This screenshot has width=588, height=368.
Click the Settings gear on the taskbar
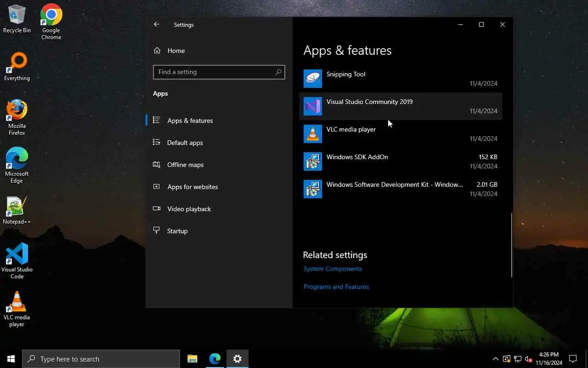click(x=237, y=359)
